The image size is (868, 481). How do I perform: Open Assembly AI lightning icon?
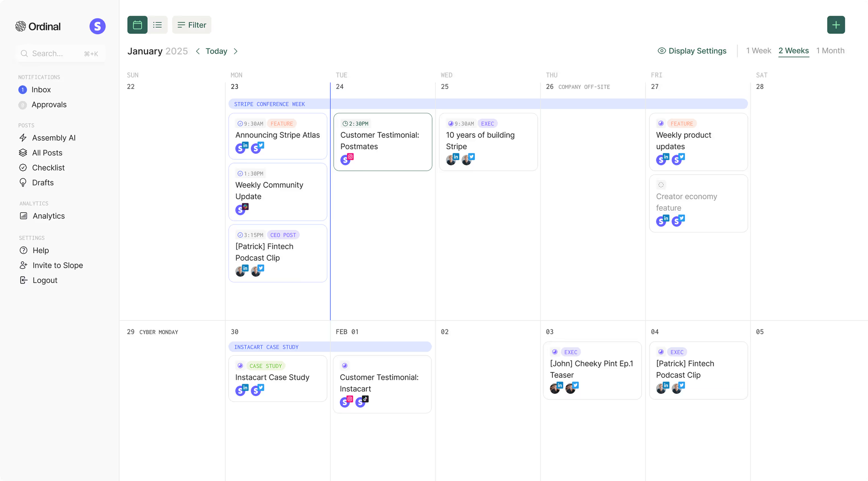click(23, 138)
